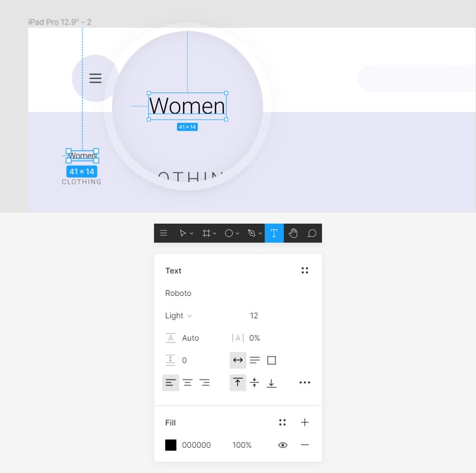The width and height of the screenshot is (476, 473).
Task: Edit the fill hex value 000000
Action: click(197, 445)
